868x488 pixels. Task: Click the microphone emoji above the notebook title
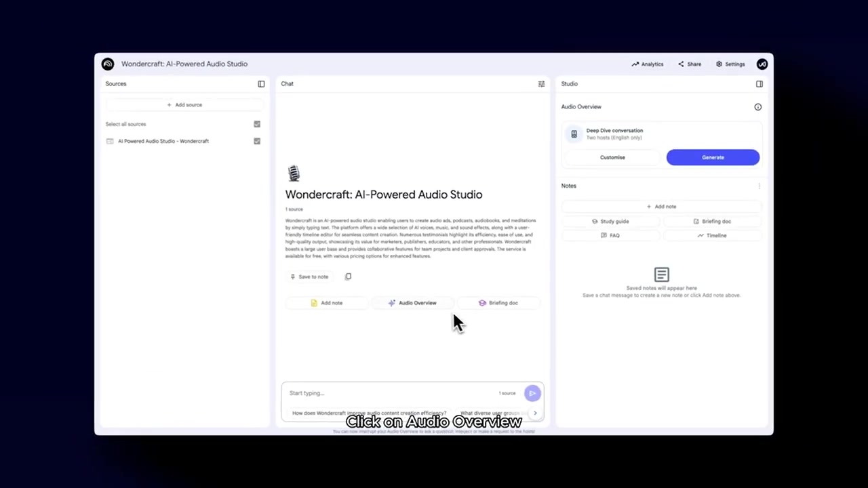click(294, 173)
